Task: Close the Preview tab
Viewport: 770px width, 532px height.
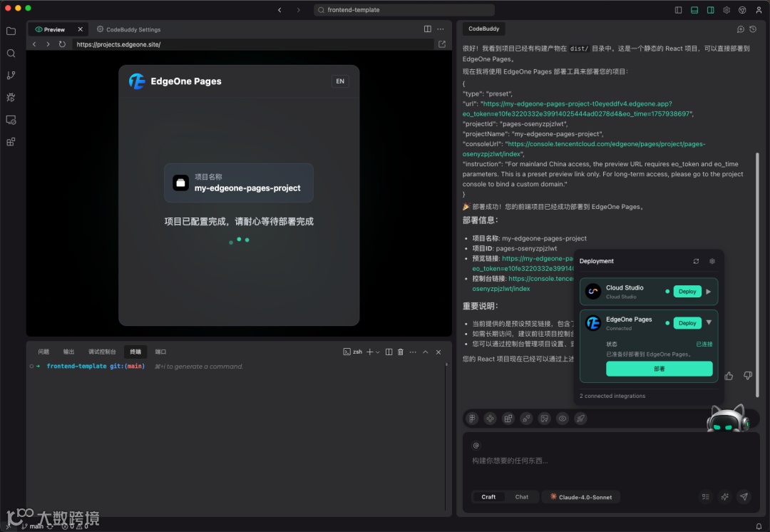Action: (81, 29)
